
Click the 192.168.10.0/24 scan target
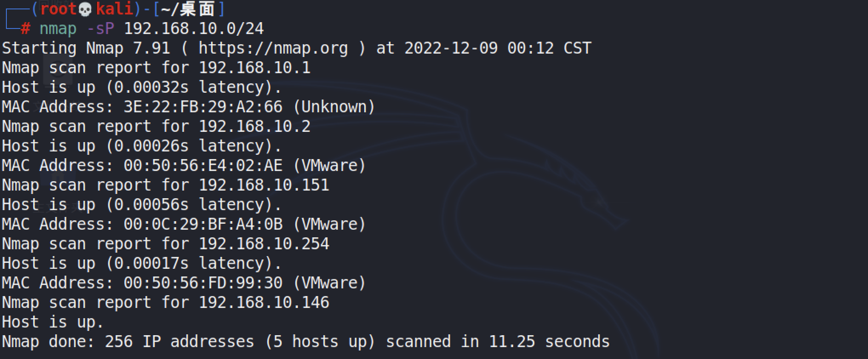(194, 28)
